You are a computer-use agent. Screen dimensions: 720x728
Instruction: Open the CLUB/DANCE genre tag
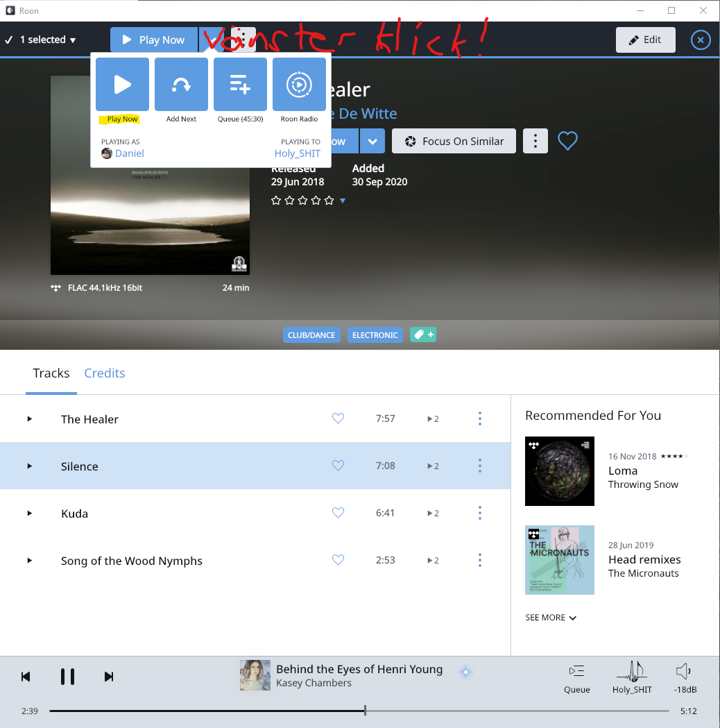tap(311, 335)
